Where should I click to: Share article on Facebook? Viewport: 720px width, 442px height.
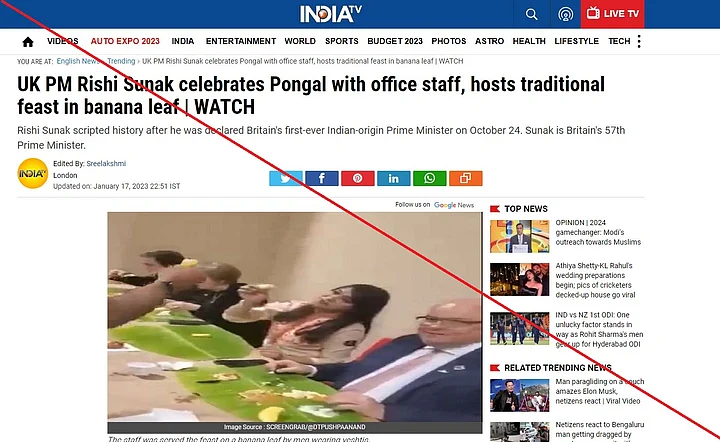[x=322, y=178]
